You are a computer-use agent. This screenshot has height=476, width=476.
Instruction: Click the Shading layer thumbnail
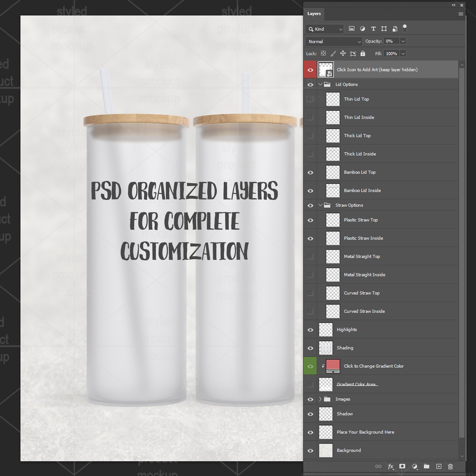[x=326, y=348]
